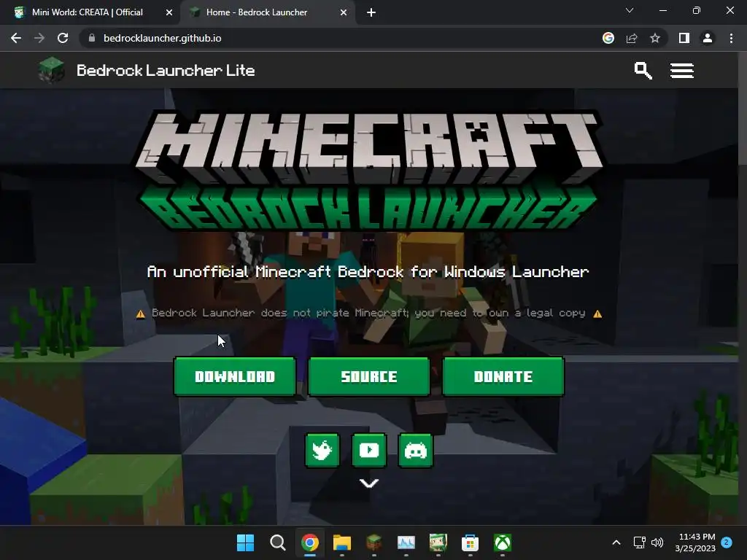Go back with browser back arrow
Screen dimensions: 747x560
pyautogui.click(x=16, y=38)
